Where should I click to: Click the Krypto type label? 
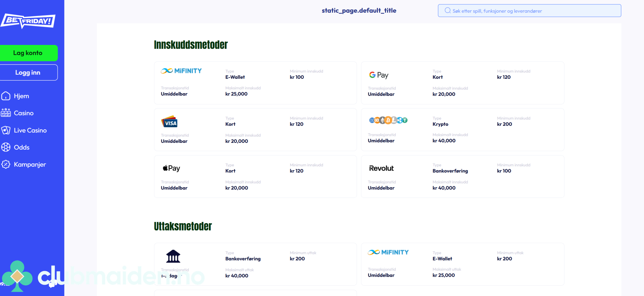tap(440, 124)
